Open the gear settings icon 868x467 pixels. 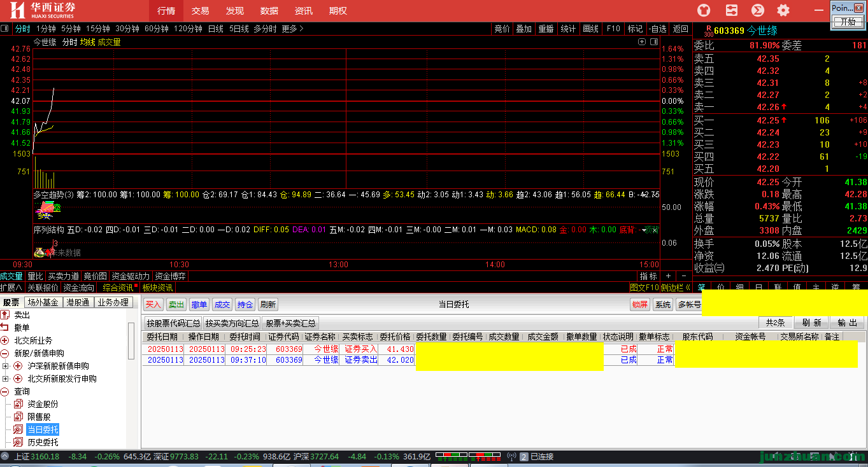[x=783, y=10]
